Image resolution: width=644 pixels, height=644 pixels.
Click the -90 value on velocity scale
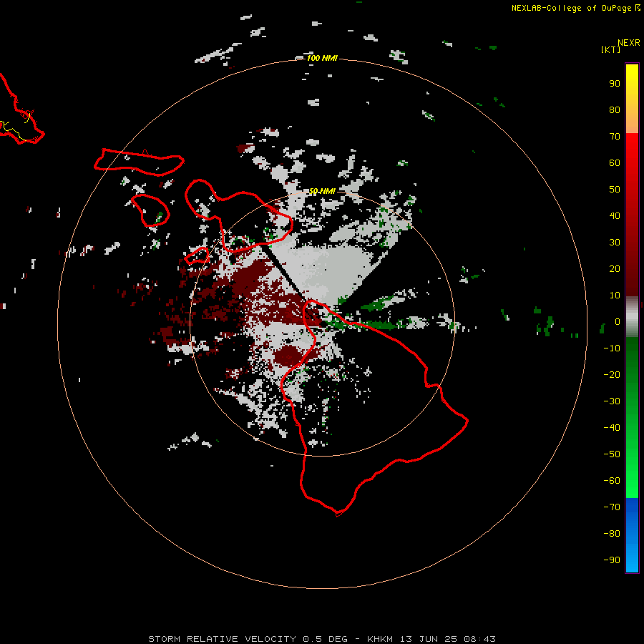(x=612, y=560)
